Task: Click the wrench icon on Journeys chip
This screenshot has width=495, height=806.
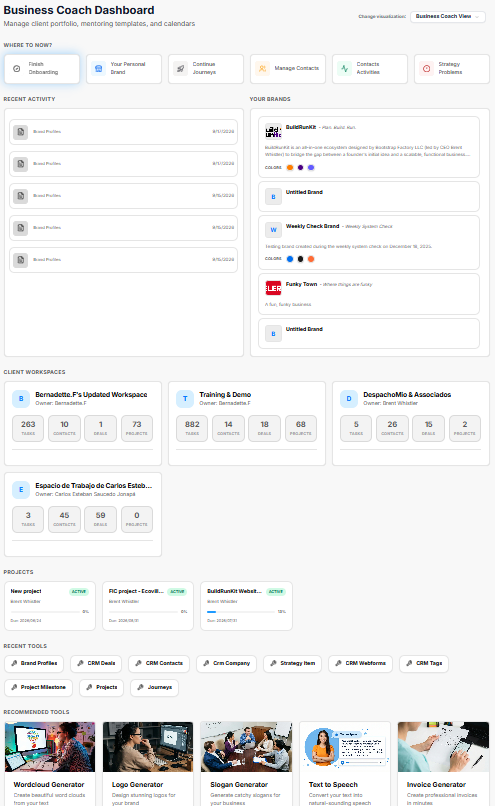Action: [141, 687]
